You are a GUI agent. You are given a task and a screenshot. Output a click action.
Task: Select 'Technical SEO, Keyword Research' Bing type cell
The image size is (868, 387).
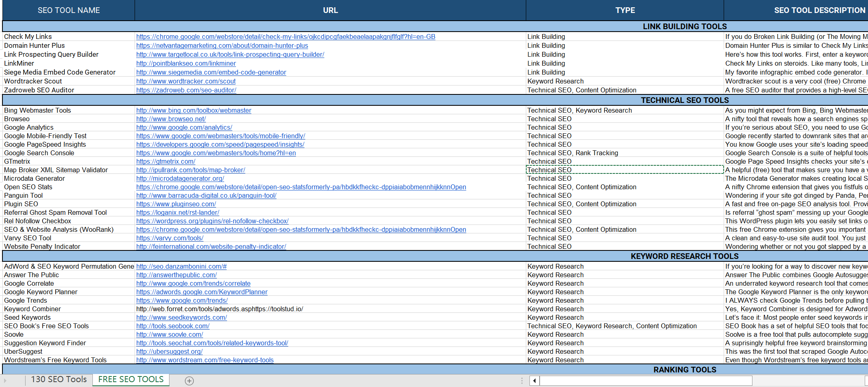625,110
